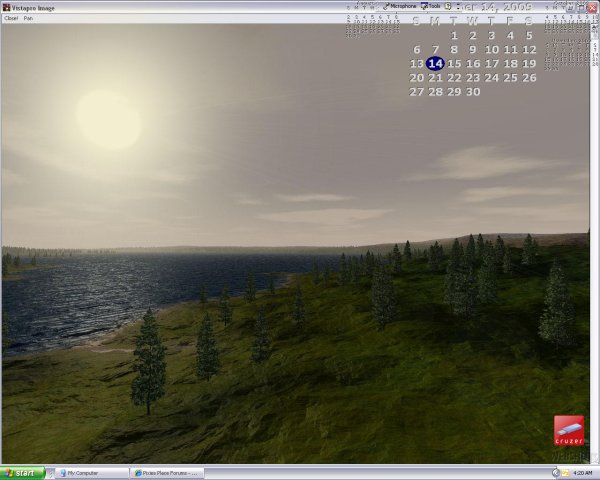This screenshot has width=600, height=480.
Task: Select day 14 highlighted in calendar
Action: [x=435, y=64]
